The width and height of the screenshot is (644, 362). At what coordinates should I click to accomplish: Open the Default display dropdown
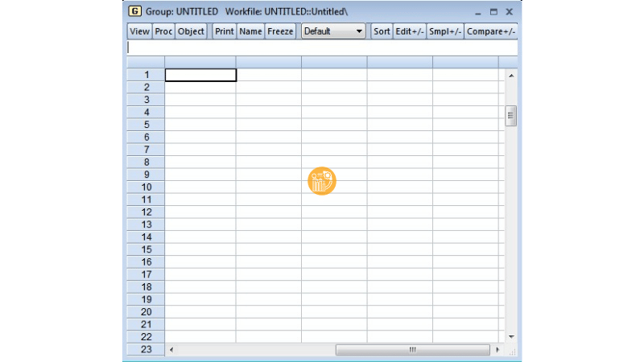pos(333,31)
